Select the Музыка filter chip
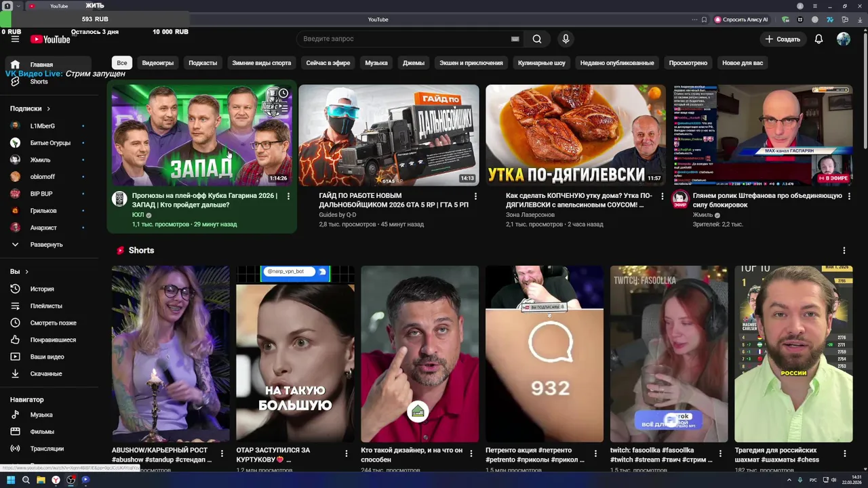This screenshot has height=488, width=868. 376,63
